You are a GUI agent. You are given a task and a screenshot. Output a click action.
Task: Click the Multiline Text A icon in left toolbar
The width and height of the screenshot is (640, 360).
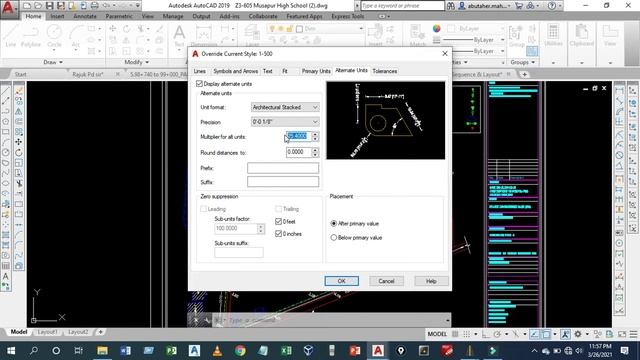[6, 276]
